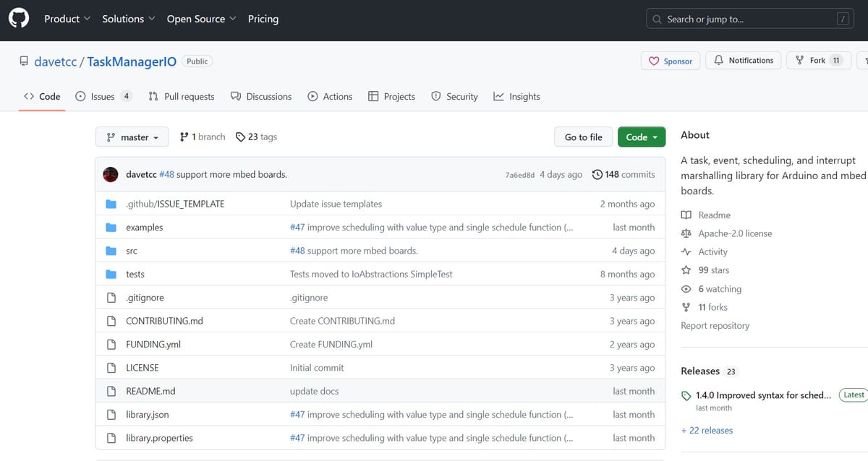Click the book icon next to Readme

click(686, 215)
